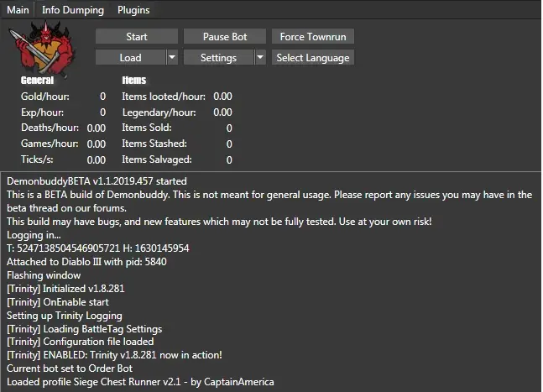Click the Deaths/hour value 0.00
This screenshot has height=392, width=543.
(97, 128)
